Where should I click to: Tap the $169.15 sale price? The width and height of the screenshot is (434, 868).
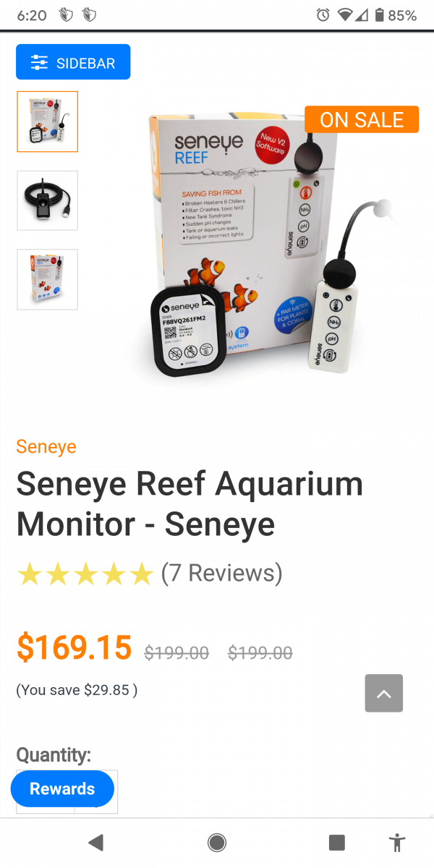75,647
